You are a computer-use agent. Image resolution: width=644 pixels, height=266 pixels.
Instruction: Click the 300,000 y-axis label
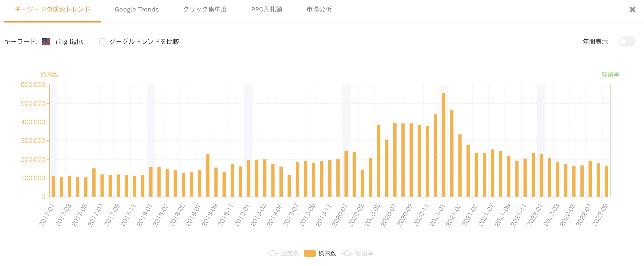point(33,141)
